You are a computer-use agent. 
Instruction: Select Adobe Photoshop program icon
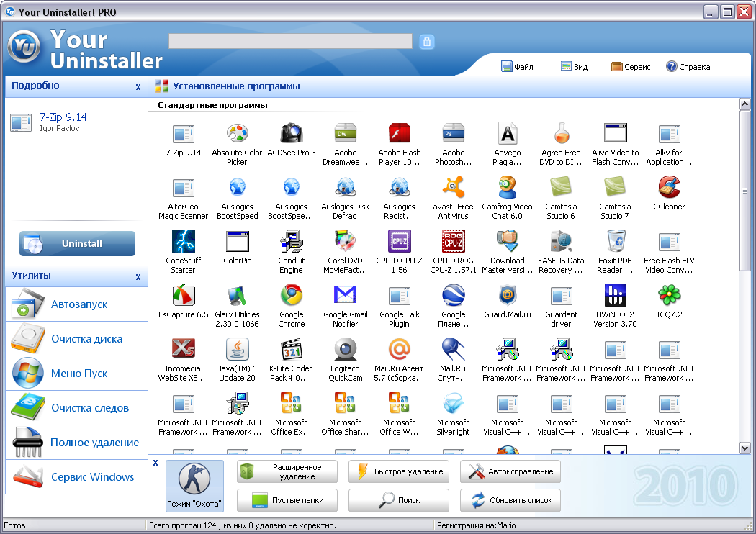[x=453, y=134]
